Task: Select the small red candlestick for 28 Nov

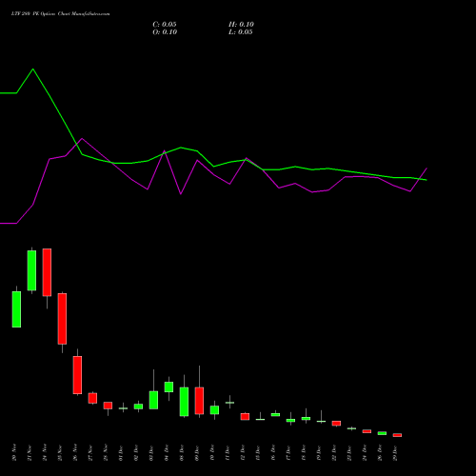Action: pos(108,406)
